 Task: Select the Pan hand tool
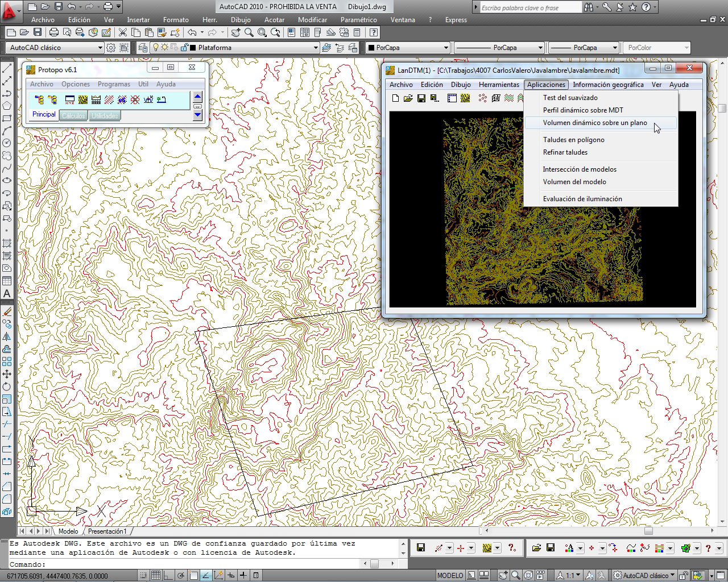tap(235, 32)
